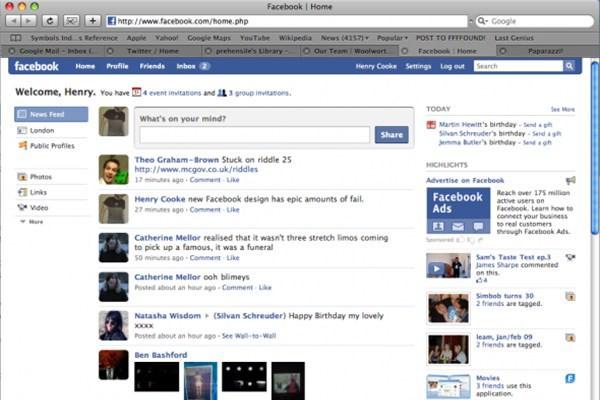Viewport: 600px width, 400px height.
Task: Click the group invitations people icon
Action: coord(222,93)
